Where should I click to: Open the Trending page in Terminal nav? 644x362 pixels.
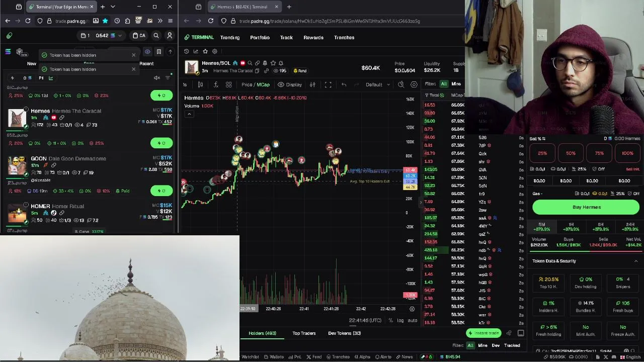229,37
